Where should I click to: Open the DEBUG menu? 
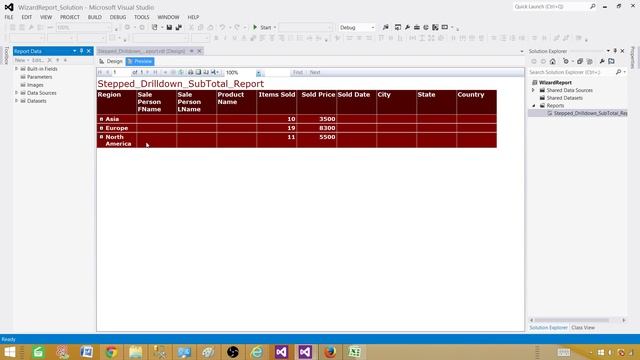pos(118,17)
